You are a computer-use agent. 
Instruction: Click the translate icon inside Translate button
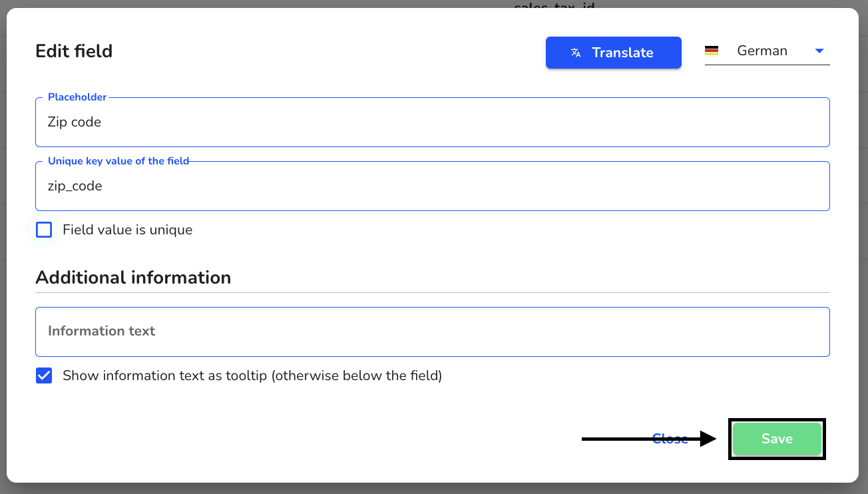(576, 53)
